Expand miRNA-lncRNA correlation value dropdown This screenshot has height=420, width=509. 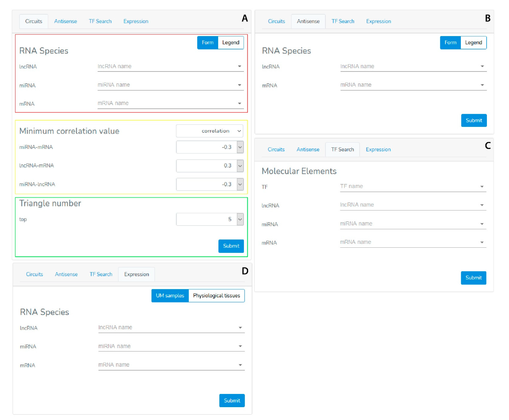[240, 184]
